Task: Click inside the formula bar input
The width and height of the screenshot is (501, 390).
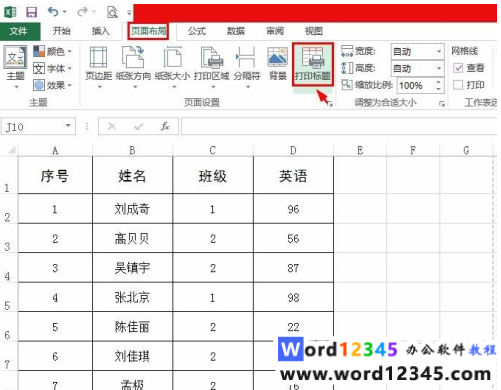Action: (x=339, y=126)
